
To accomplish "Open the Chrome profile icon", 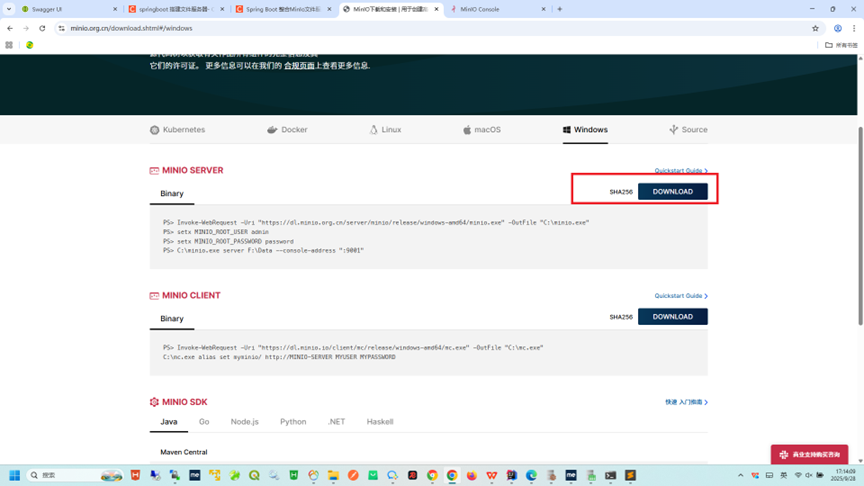I will pos(838,28).
